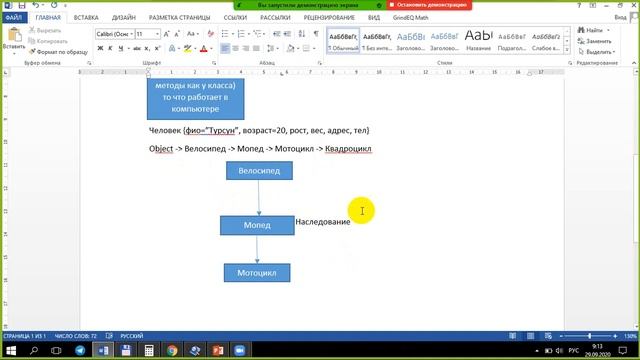This screenshot has width=640, height=360.
Task: Sort the selected text alphabetically
Action: [x=302, y=34]
